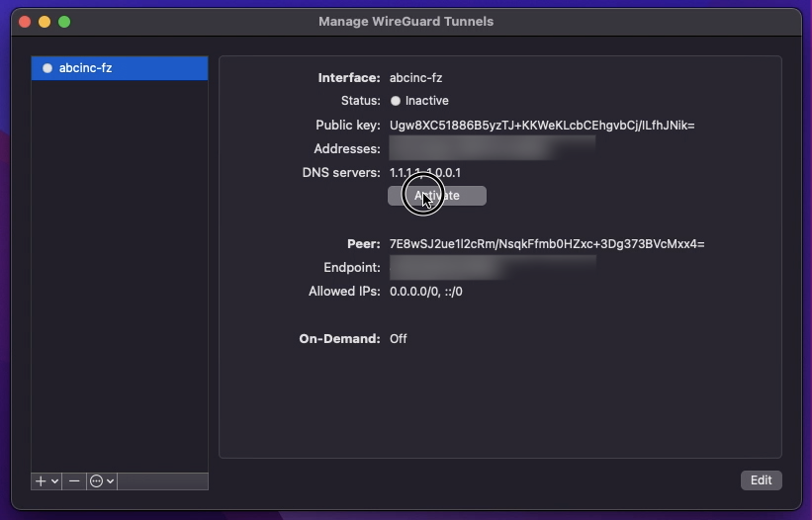Select the abcinc-fz tunnel in sidebar
The height and width of the screenshot is (520, 812).
click(x=120, y=68)
